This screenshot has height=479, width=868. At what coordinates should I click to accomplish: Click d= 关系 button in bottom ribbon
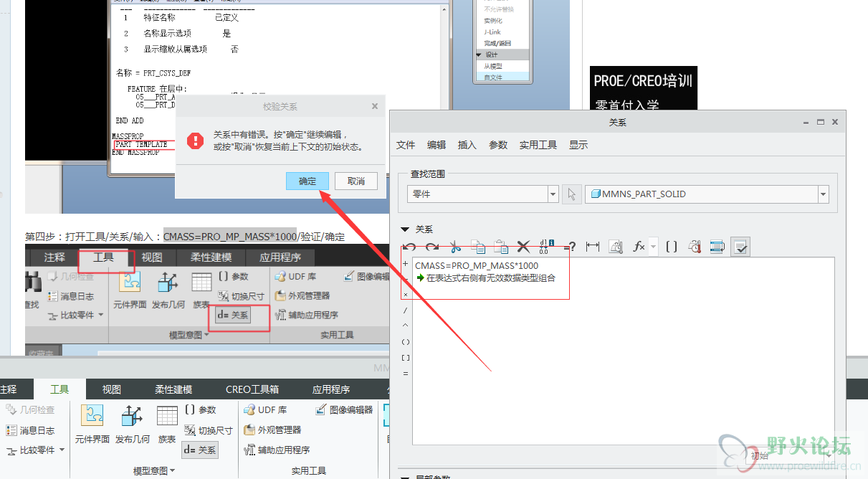(200, 450)
